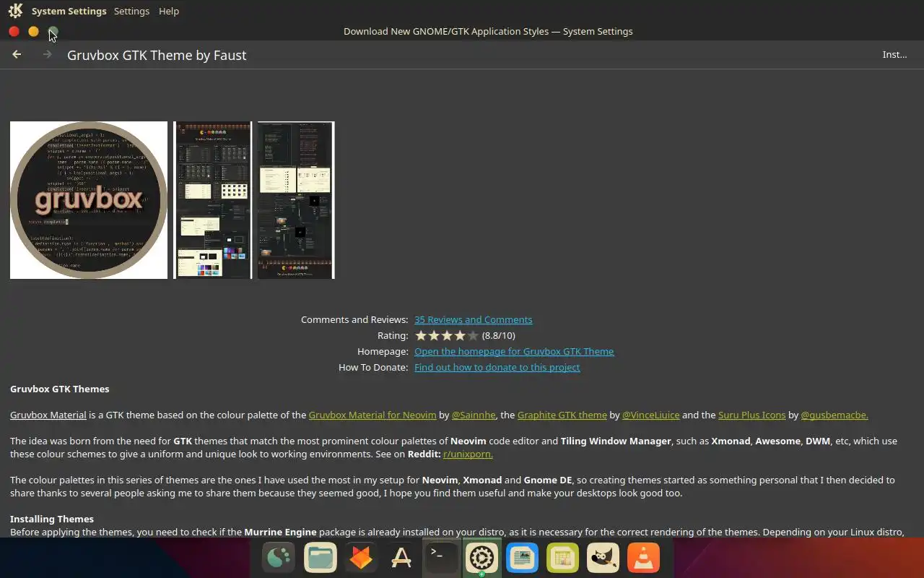Open the second theme screenshot thumbnail
The height and width of the screenshot is (578, 924).
tap(213, 200)
